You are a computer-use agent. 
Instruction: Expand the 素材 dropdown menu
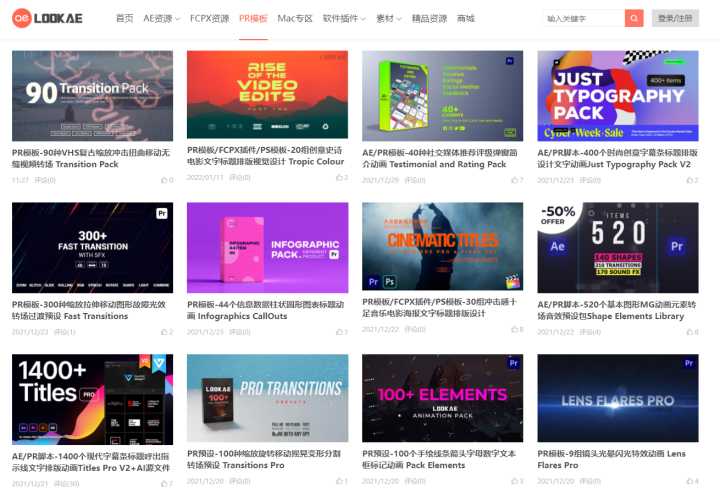(389, 18)
